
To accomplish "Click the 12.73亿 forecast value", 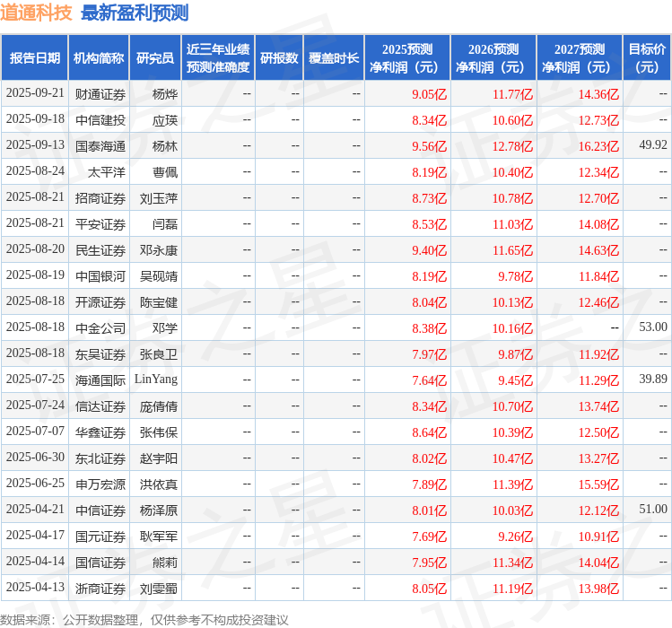I will (598, 120).
